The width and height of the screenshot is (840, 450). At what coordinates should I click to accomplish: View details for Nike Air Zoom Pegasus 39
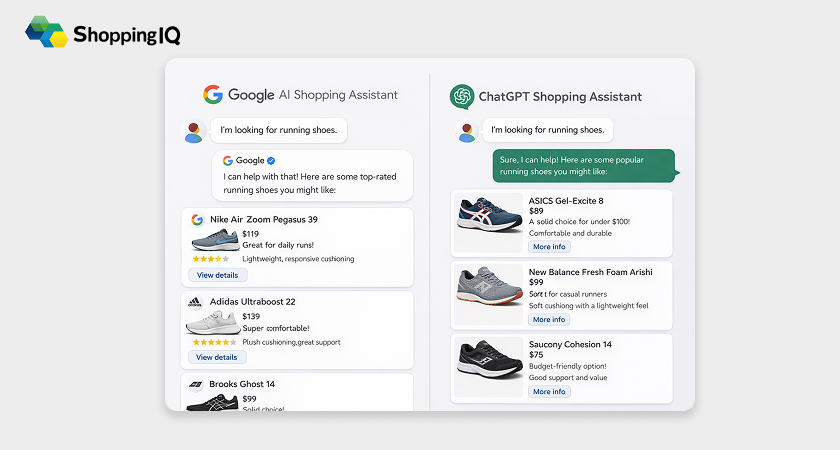click(218, 275)
